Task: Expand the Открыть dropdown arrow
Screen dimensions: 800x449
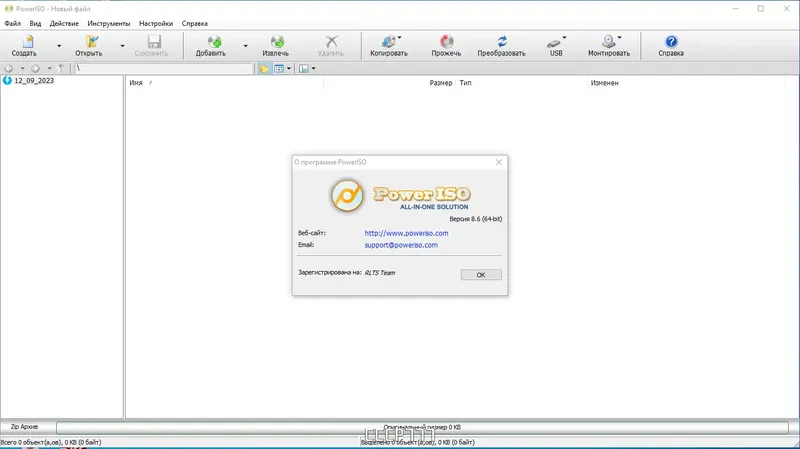Action: (x=122, y=46)
